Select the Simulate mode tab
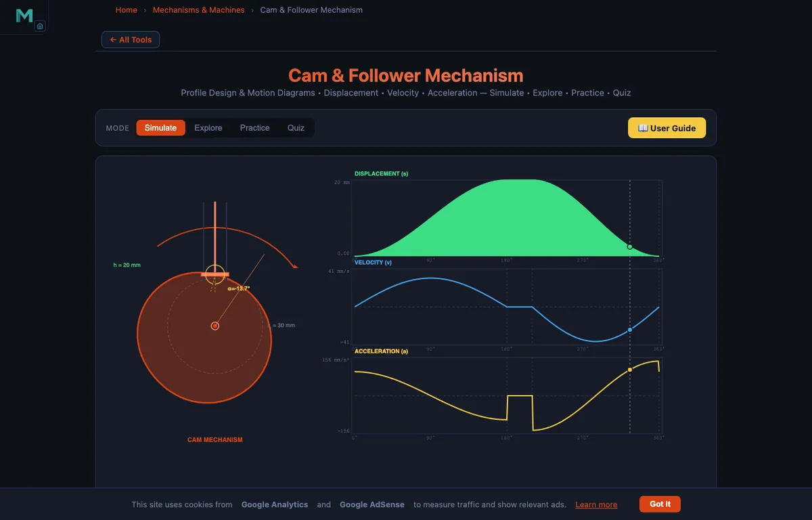812x520 pixels. tap(160, 128)
